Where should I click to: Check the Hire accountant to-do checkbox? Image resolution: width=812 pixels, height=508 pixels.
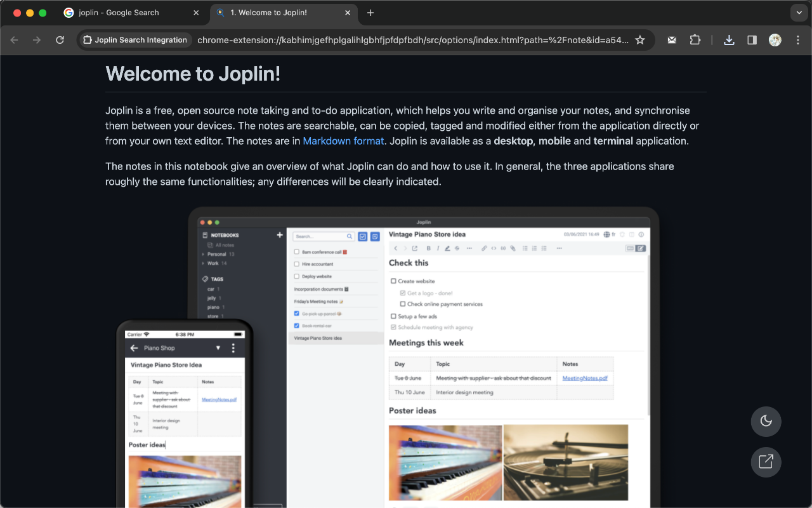click(296, 264)
